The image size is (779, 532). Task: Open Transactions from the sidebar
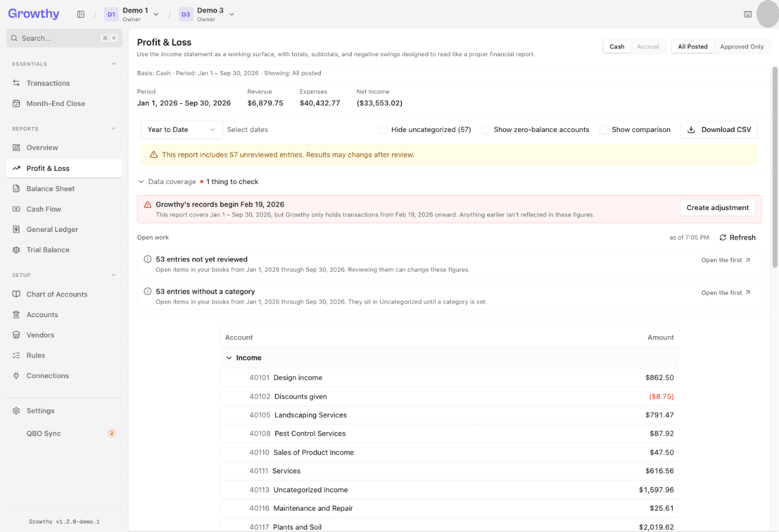tap(65, 83)
